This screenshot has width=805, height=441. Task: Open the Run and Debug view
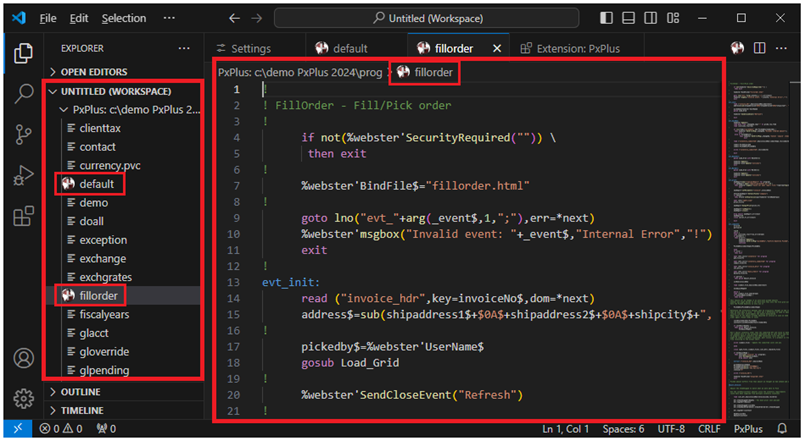tap(24, 177)
